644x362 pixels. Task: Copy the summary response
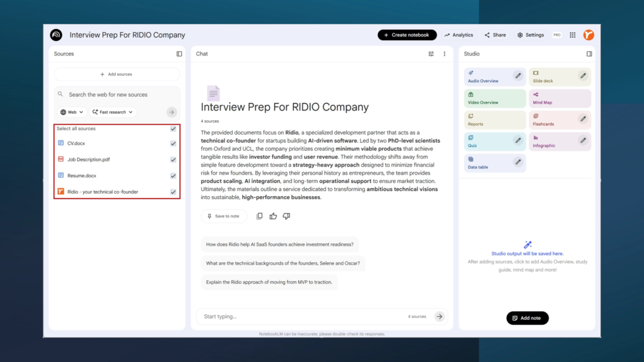260,216
